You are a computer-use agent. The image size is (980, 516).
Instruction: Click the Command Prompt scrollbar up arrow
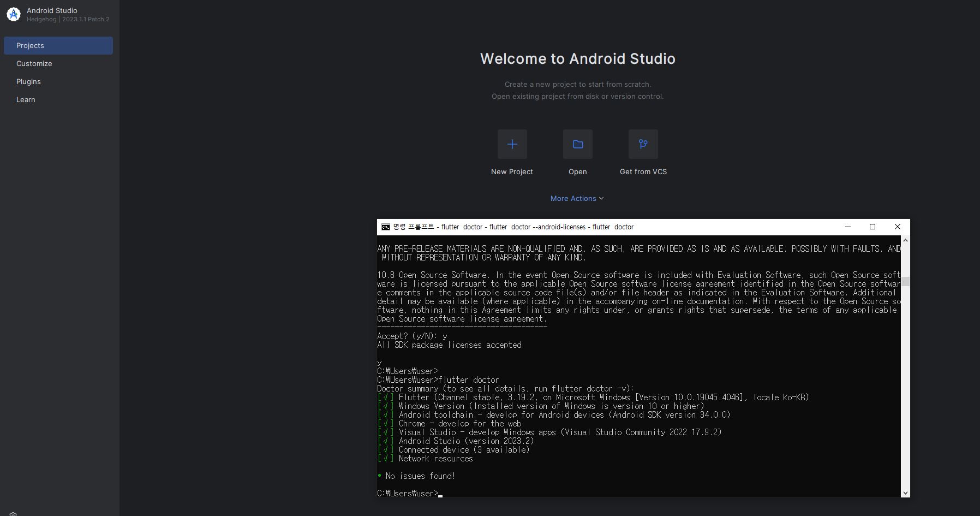(905, 240)
